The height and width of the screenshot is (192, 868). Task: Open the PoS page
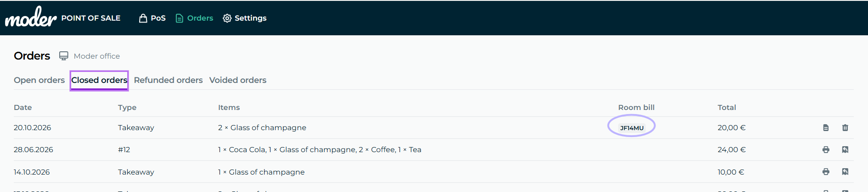click(x=152, y=18)
